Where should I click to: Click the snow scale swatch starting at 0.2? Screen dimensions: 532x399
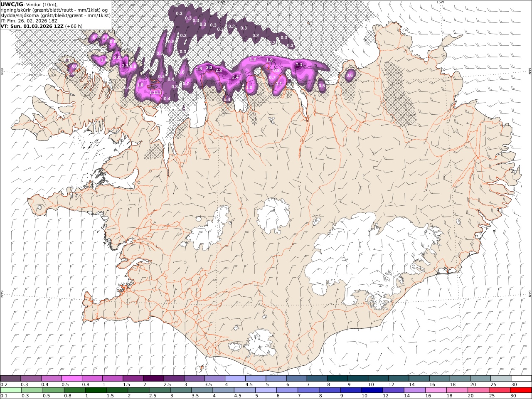click(10, 378)
